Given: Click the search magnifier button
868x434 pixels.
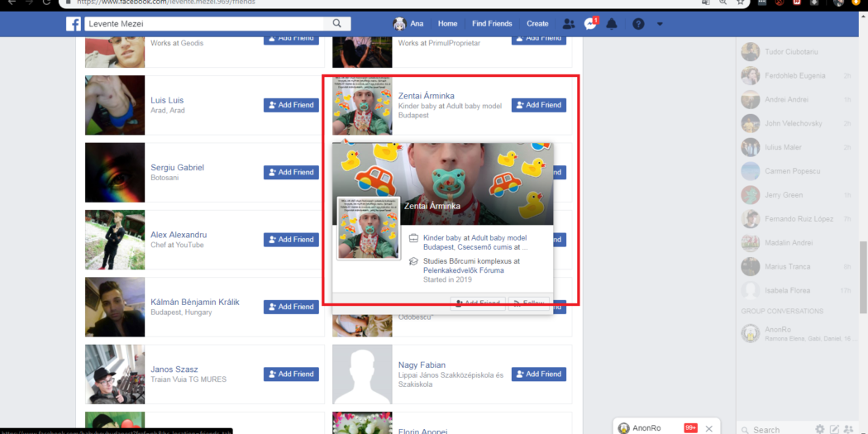Looking at the screenshot, I should pyautogui.click(x=337, y=24).
